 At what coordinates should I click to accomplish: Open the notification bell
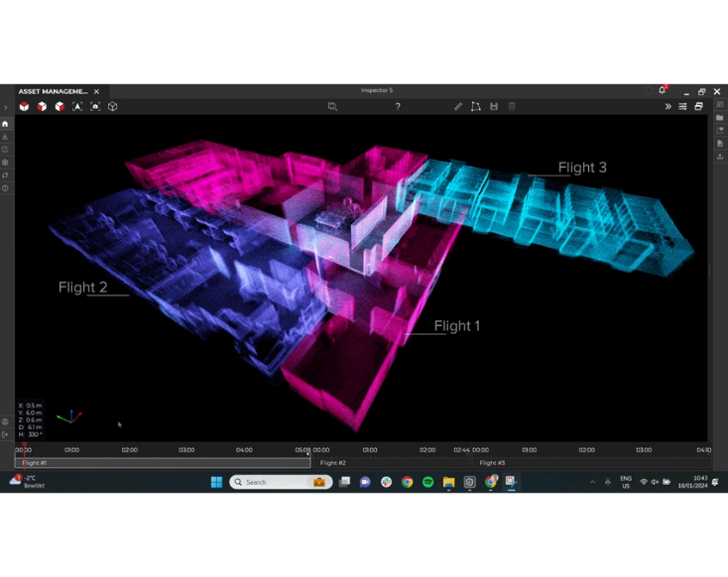point(663,90)
